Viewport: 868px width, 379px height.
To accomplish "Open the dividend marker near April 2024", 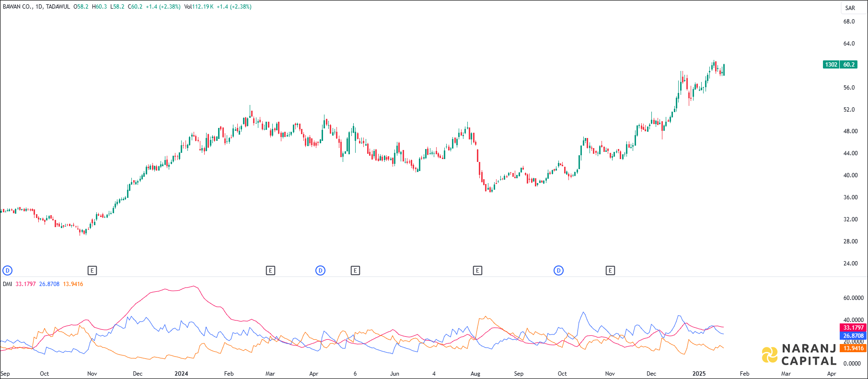I will 320,271.
